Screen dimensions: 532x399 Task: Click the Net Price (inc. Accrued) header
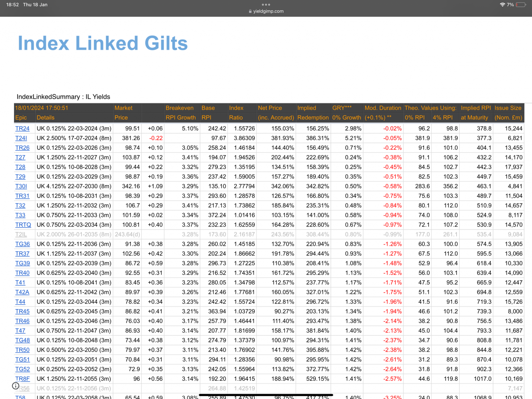click(x=276, y=113)
